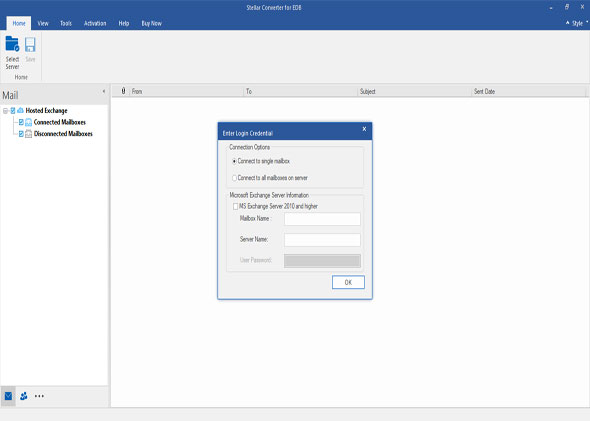Click the Hosted Exchange cloud icon
The height and width of the screenshot is (421, 590).
click(x=20, y=110)
